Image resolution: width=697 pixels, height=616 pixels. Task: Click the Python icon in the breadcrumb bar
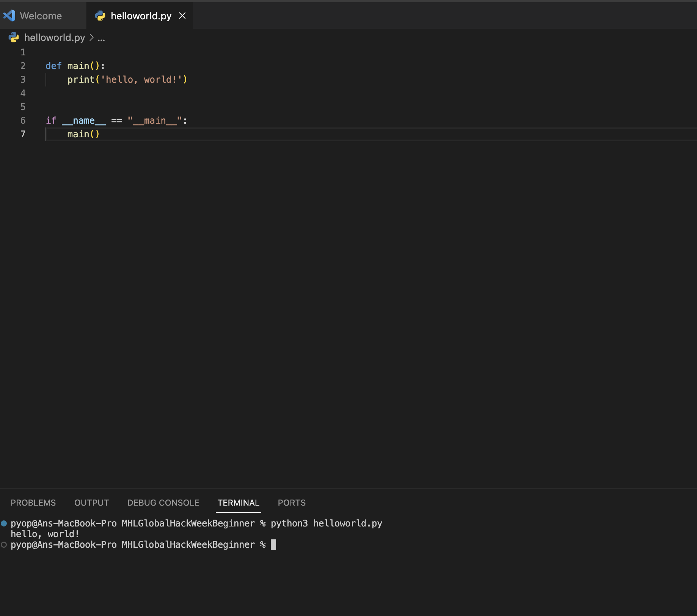pyautogui.click(x=14, y=37)
